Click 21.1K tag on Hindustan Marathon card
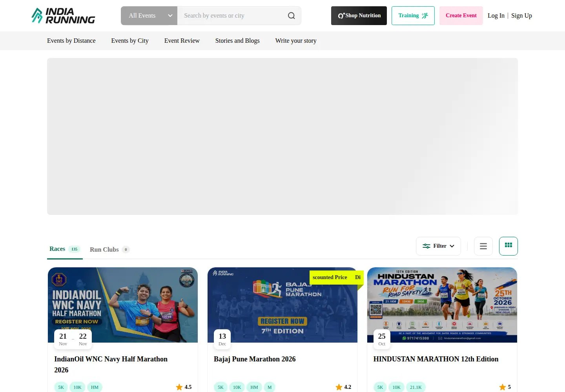The image size is (565, 392). [416, 387]
